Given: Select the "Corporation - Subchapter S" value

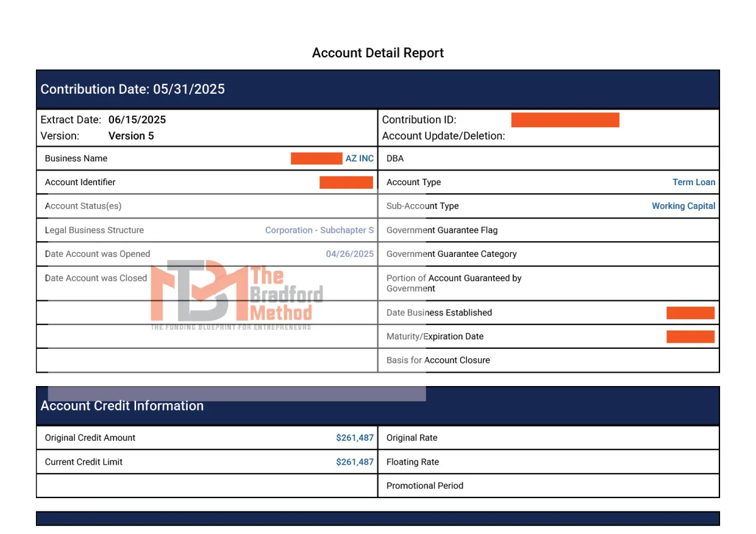Looking at the screenshot, I should pyautogui.click(x=319, y=230).
